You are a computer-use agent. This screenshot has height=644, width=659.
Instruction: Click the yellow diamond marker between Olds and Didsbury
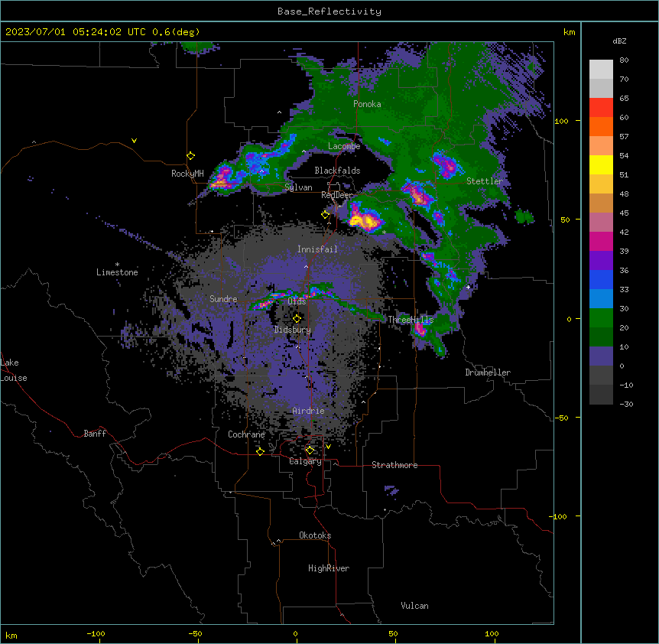(297, 318)
